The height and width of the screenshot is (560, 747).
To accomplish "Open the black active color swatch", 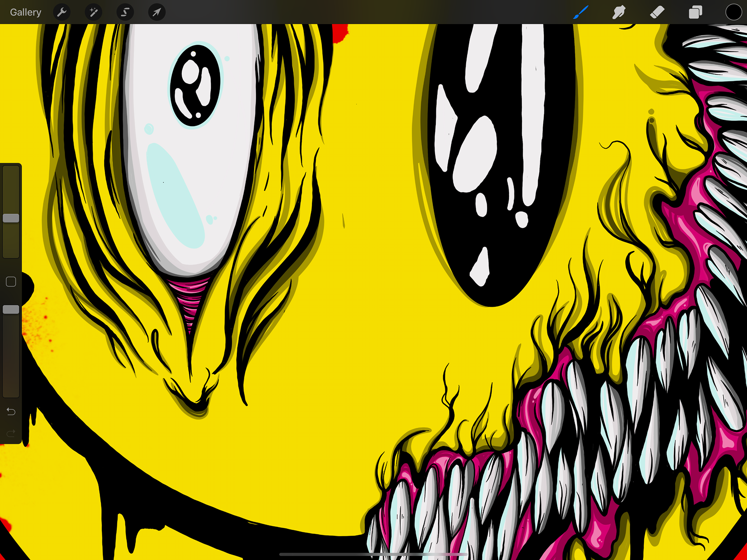I will 733,12.
